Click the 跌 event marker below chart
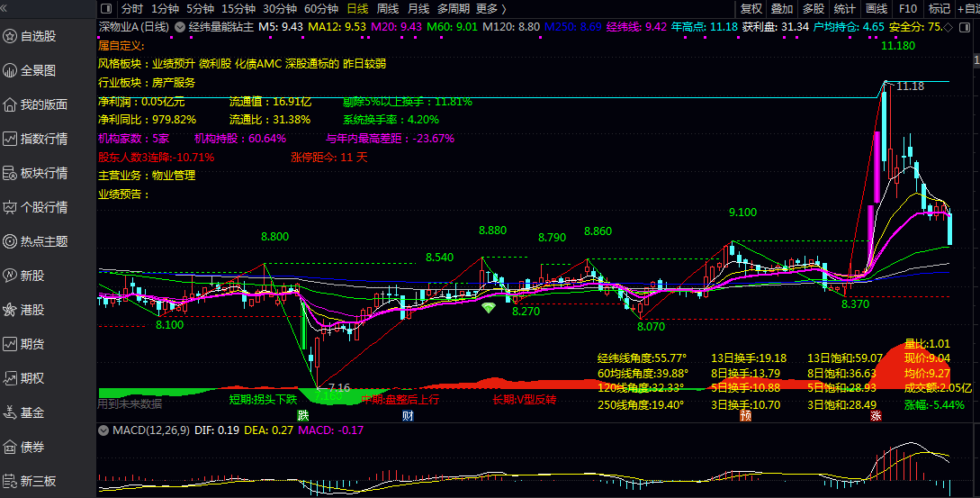 coord(303,415)
